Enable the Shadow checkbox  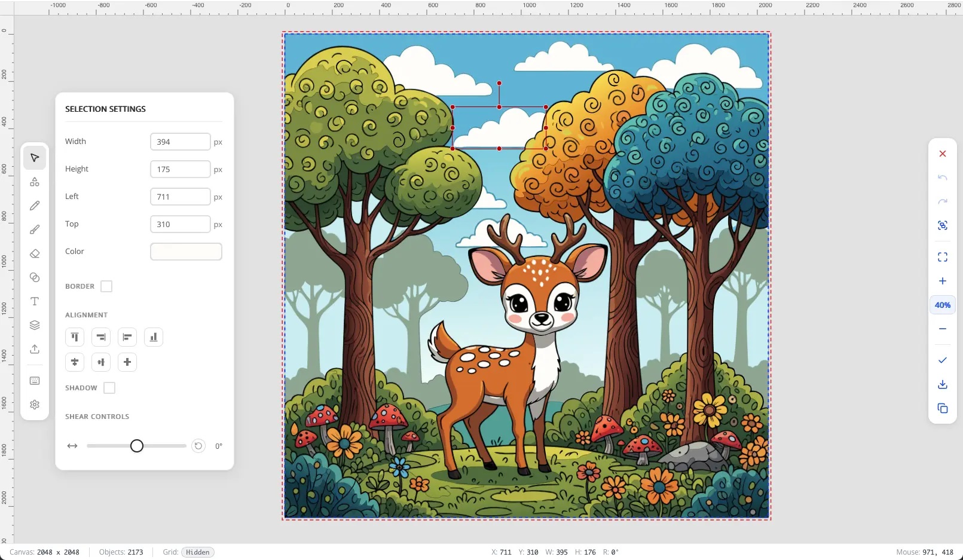(109, 388)
